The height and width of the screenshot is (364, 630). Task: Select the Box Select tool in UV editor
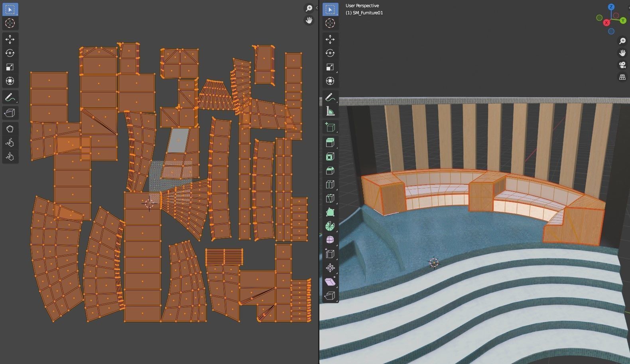[10, 9]
